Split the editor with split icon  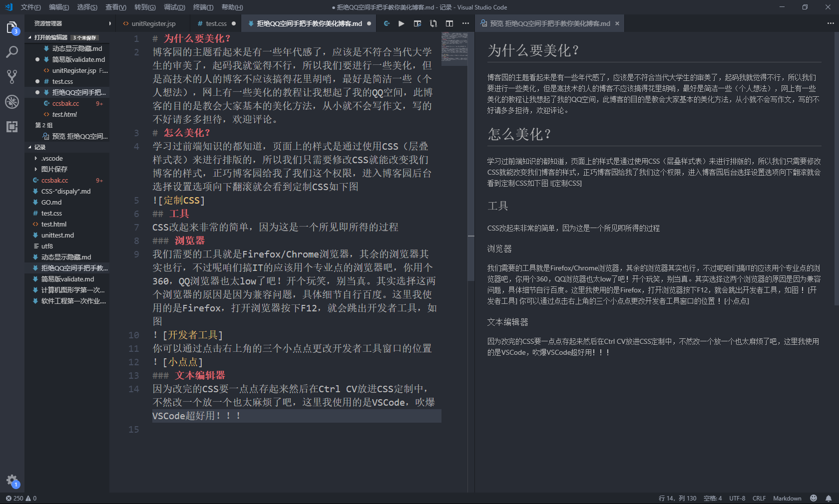pyautogui.click(x=449, y=23)
